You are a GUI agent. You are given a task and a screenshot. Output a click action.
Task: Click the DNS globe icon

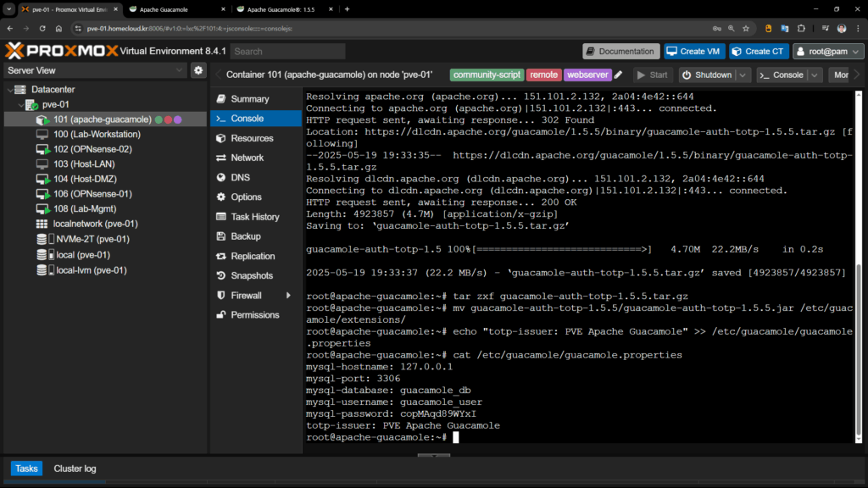tap(220, 178)
